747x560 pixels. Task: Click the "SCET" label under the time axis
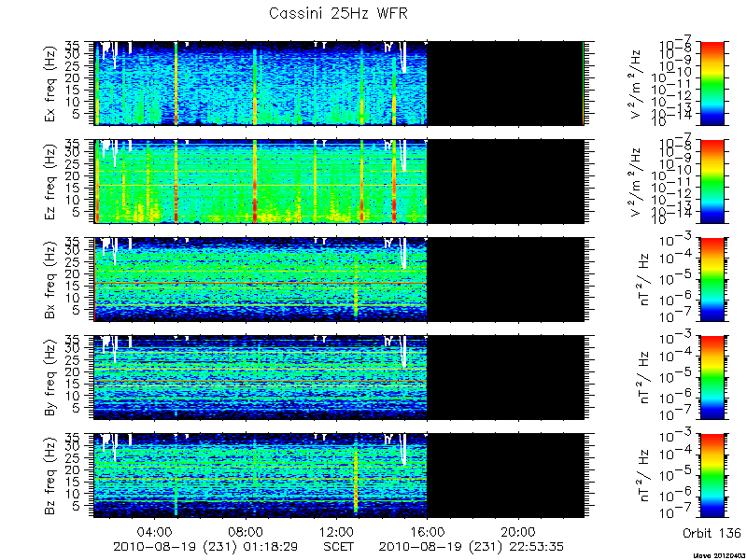click(x=338, y=547)
